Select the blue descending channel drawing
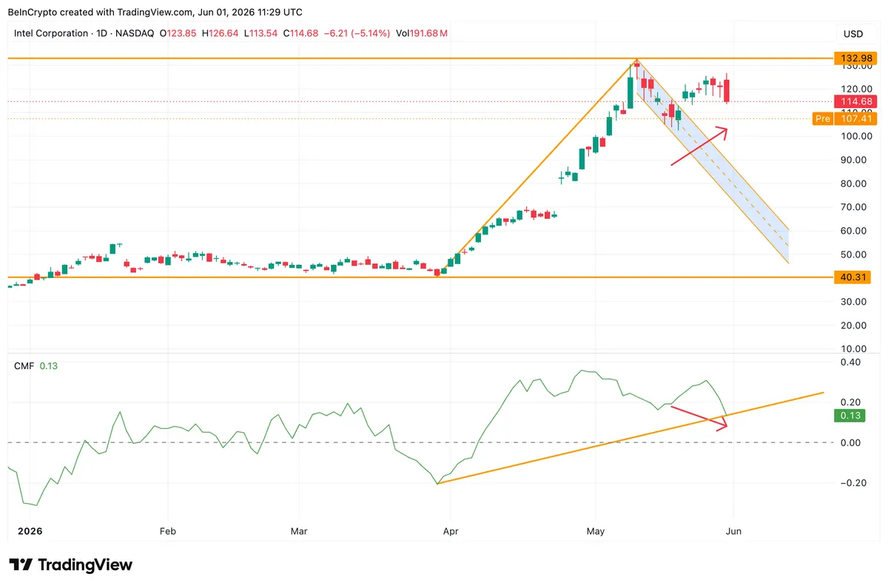888x588 pixels. click(x=713, y=161)
